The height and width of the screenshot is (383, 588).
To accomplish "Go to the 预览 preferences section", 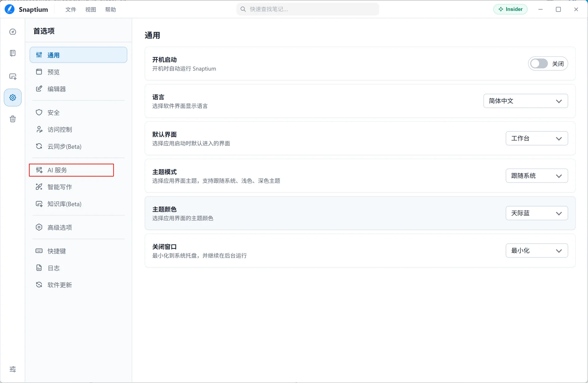I will pos(78,72).
